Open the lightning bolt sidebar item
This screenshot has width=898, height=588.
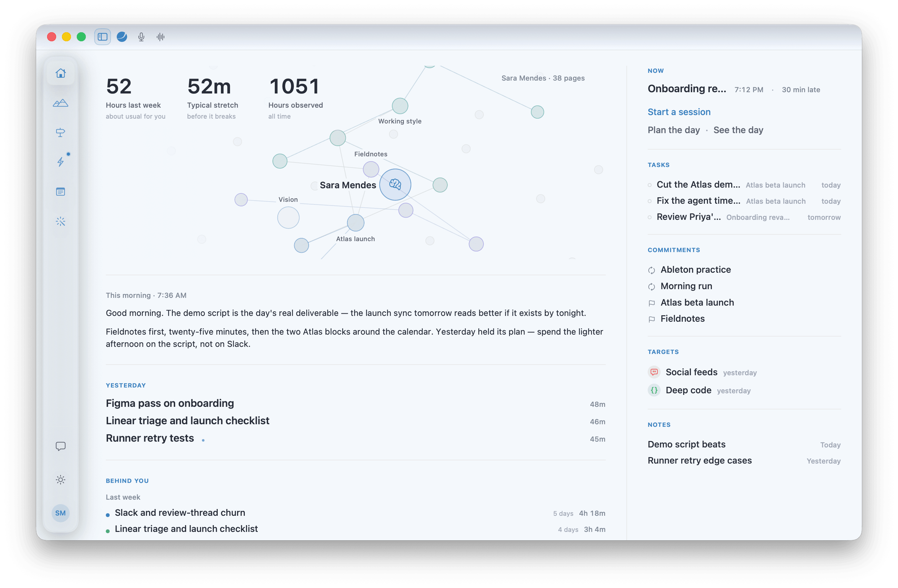coord(60,162)
